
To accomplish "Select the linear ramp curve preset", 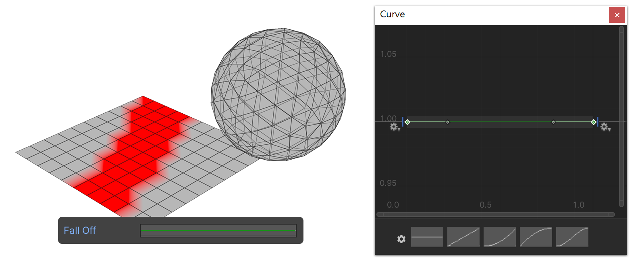I will [x=463, y=237].
